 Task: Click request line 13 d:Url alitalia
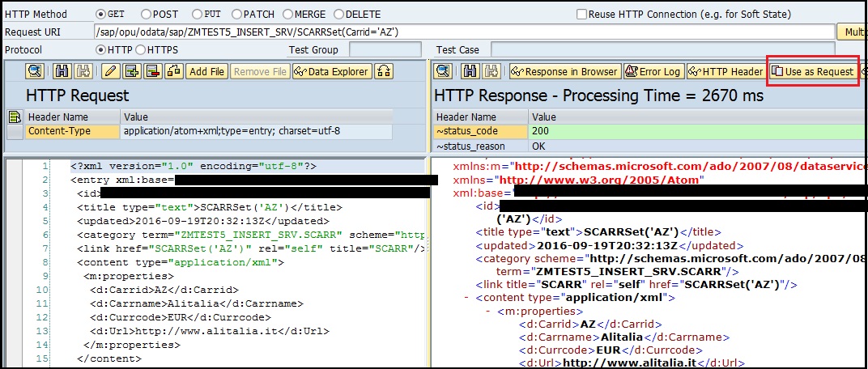click(x=210, y=332)
